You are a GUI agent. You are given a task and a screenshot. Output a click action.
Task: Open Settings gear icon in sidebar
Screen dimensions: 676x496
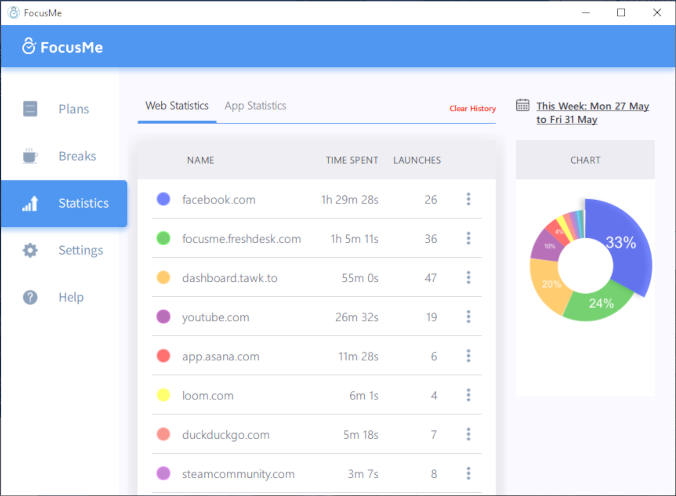pyautogui.click(x=30, y=250)
